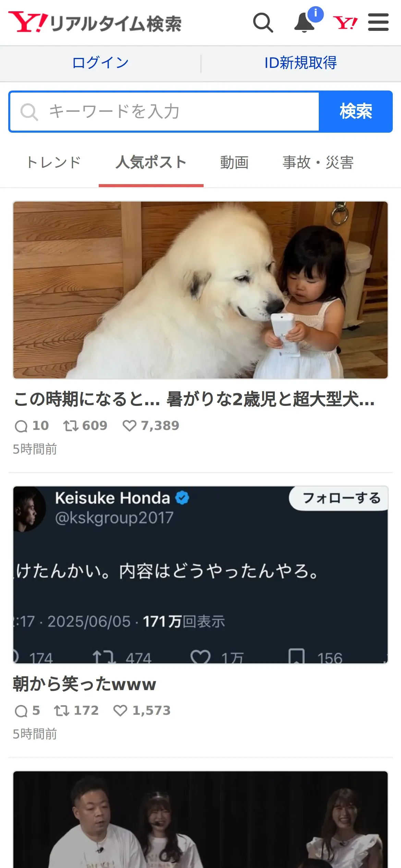Like the dog post with 7,389 hearts
The height and width of the screenshot is (868, 401).
click(130, 426)
